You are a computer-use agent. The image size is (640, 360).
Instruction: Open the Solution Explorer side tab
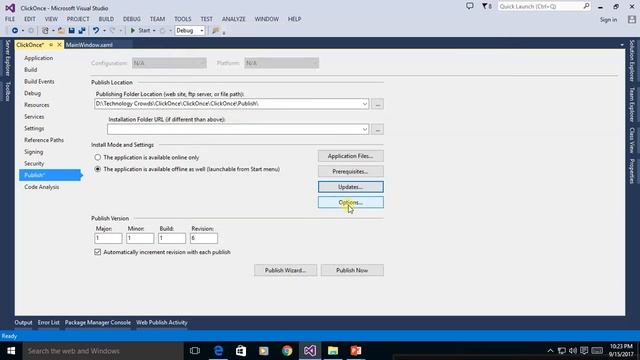[631, 61]
